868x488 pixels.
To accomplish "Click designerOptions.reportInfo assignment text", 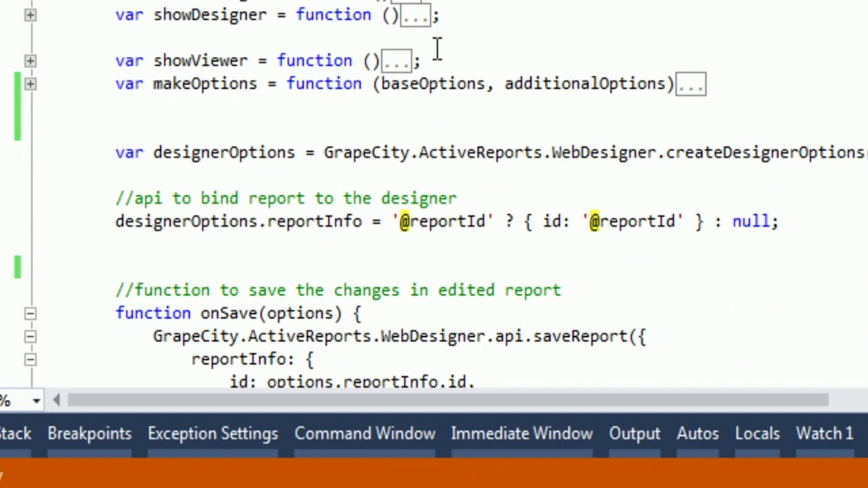I will [x=239, y=222].
